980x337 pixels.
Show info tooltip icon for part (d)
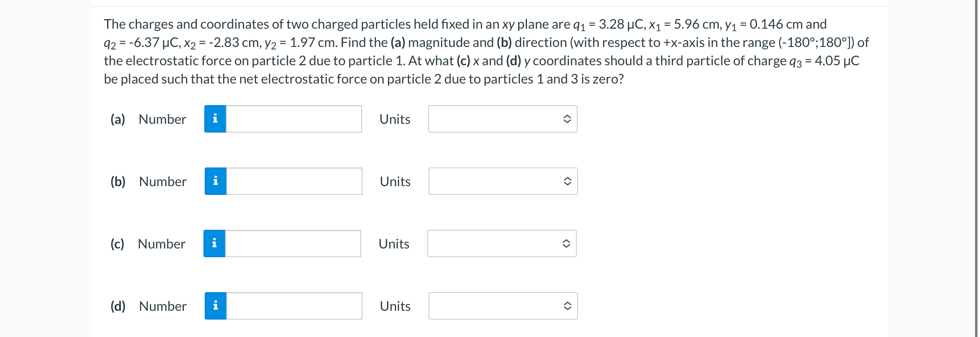pos(216,306)
